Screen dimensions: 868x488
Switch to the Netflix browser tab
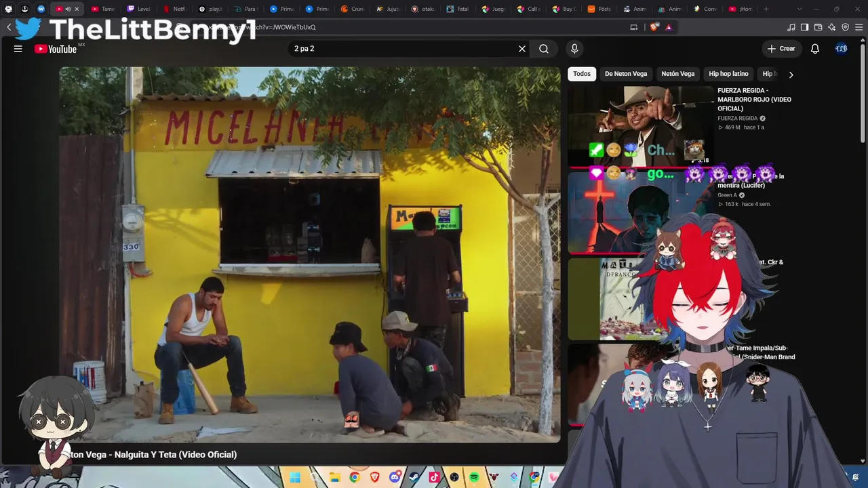click(174, 9)
